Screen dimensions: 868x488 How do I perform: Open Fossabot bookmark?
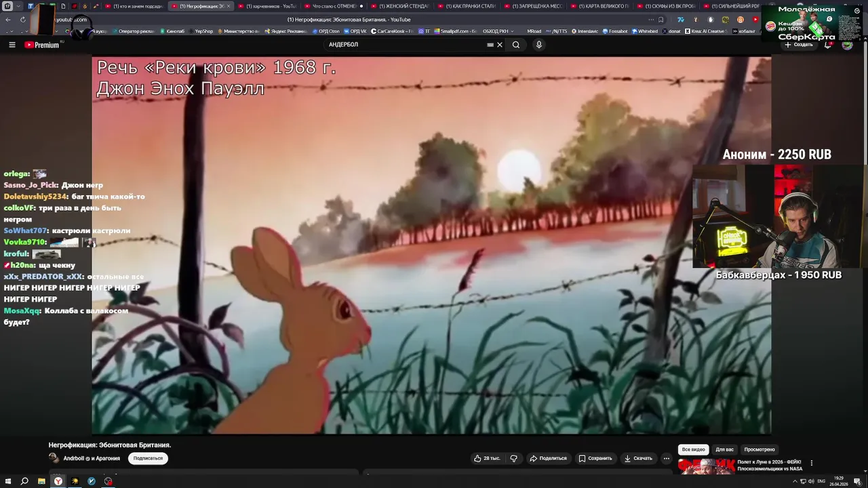point(616,31)
